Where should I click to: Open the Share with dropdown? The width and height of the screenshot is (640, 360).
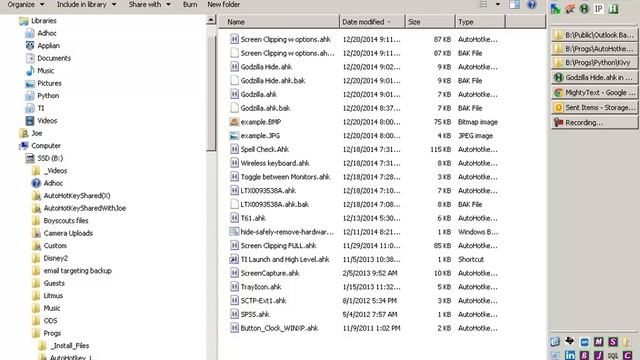pos(149,4)
